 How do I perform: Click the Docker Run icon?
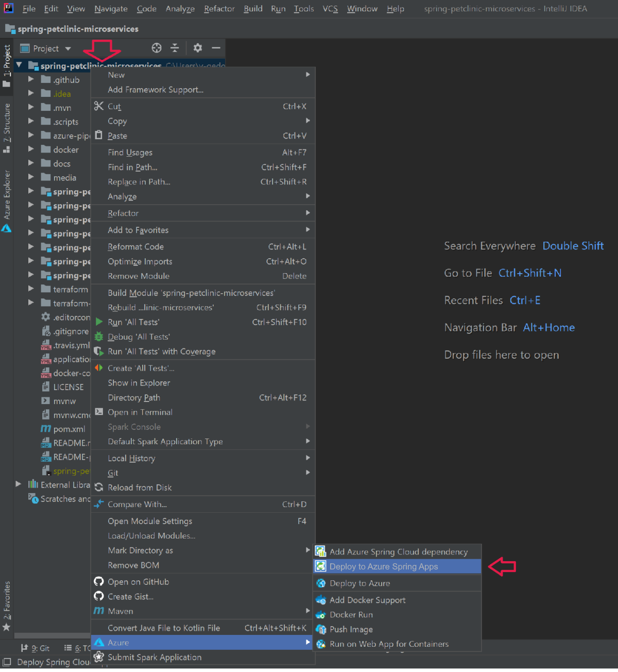coord(321,615)
